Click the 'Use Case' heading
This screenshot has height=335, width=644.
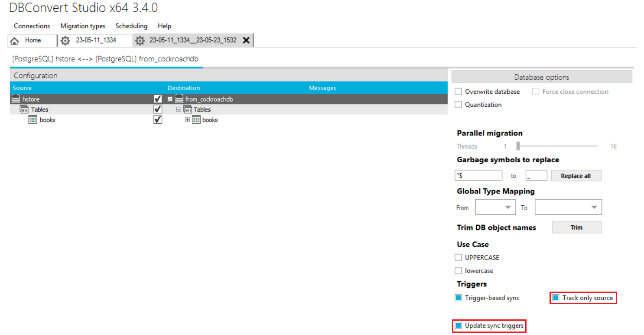(x=473, y=244)
